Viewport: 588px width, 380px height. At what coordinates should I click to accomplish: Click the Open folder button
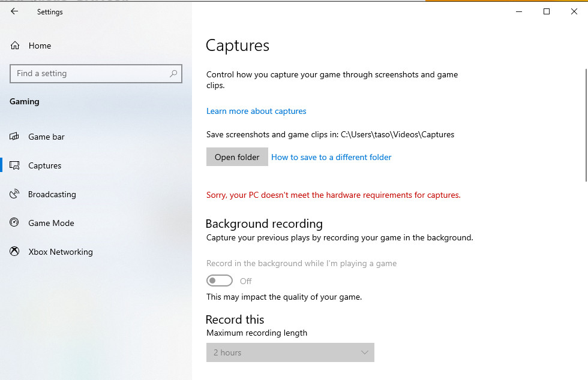coord(237,157)
